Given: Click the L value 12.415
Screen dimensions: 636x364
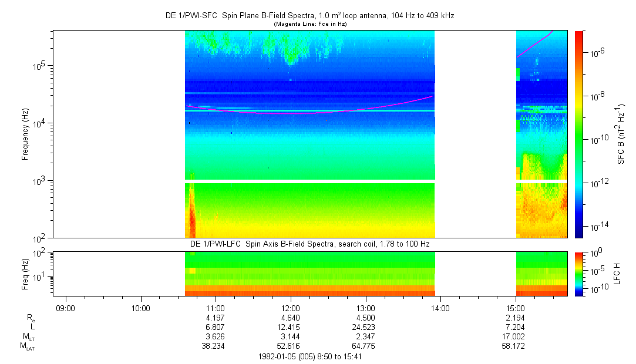Looking at the screenshot, I should (291, 327).
